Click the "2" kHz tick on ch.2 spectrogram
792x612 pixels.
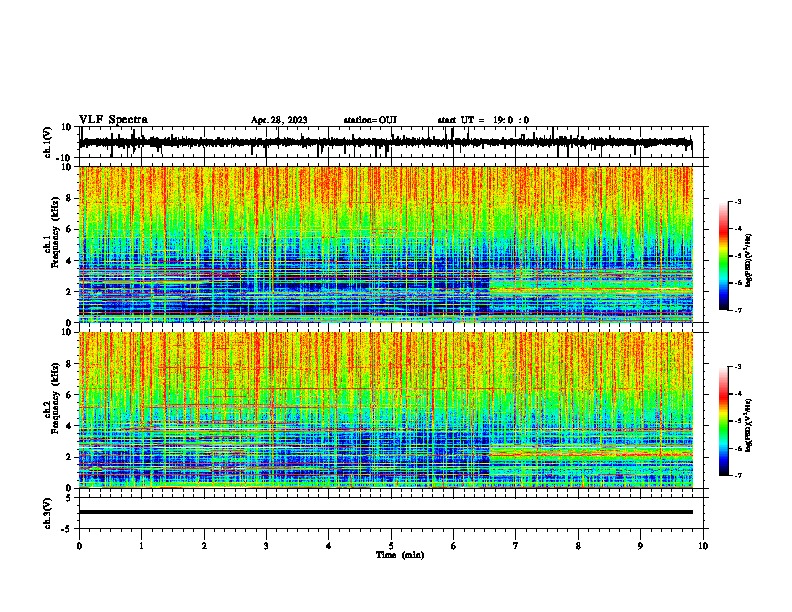pyautogui.click(x=69, y=457)
